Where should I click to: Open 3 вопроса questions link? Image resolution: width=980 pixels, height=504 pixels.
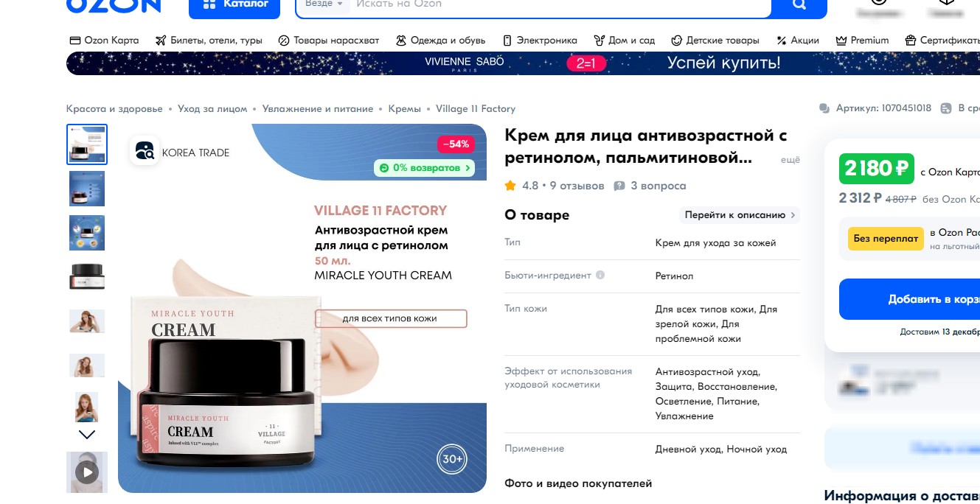point(650,186)
